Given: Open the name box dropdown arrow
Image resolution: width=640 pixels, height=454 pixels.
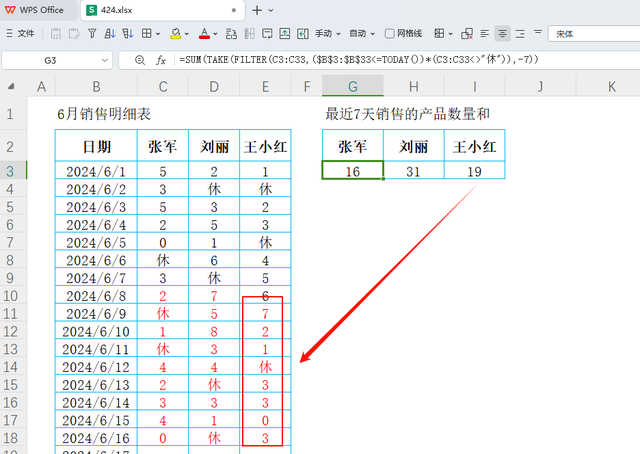Looking at the screenshot, I should pyautogui.click(x=104, y=60).
